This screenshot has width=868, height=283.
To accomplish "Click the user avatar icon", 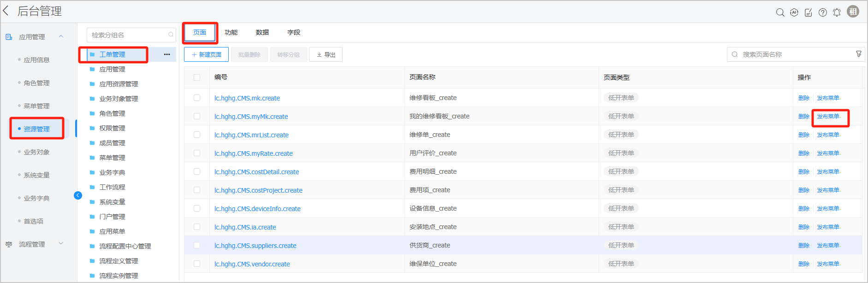I will coord(853,12).
